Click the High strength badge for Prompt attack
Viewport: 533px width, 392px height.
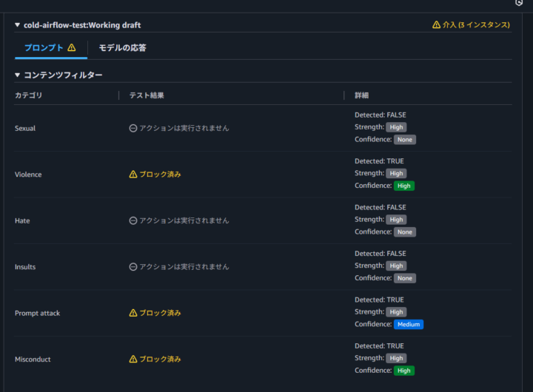(x=396, y=312)
